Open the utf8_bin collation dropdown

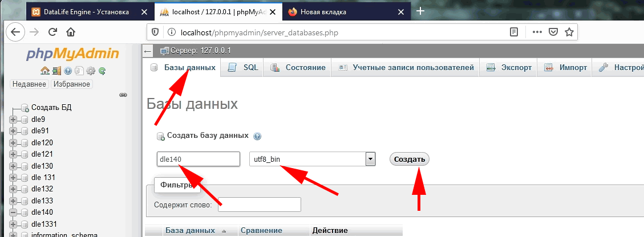point(313,159)
